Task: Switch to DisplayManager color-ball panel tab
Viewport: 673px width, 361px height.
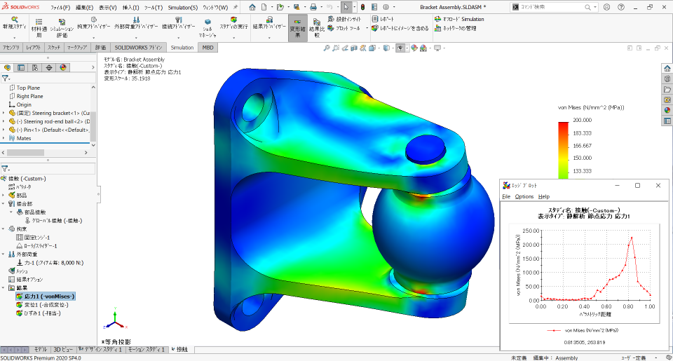Action: tap(63, 67)
